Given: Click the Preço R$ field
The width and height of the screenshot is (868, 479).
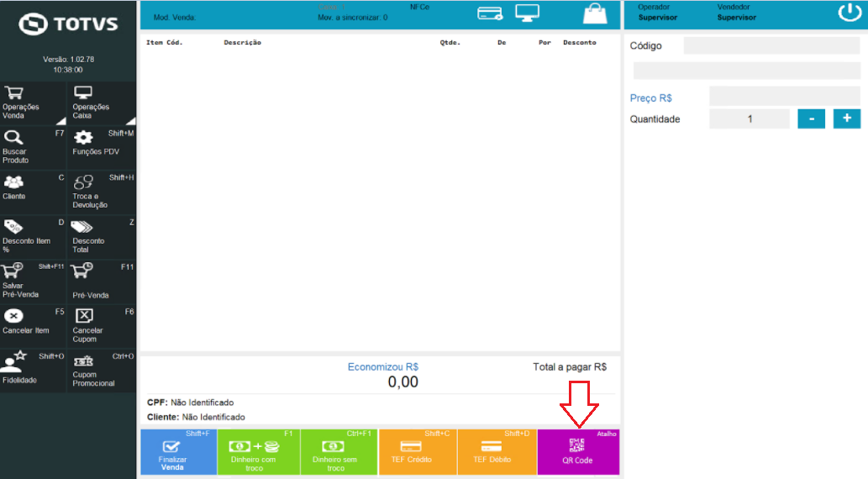Looking at the screenshot, I should [x=785, y=97].
